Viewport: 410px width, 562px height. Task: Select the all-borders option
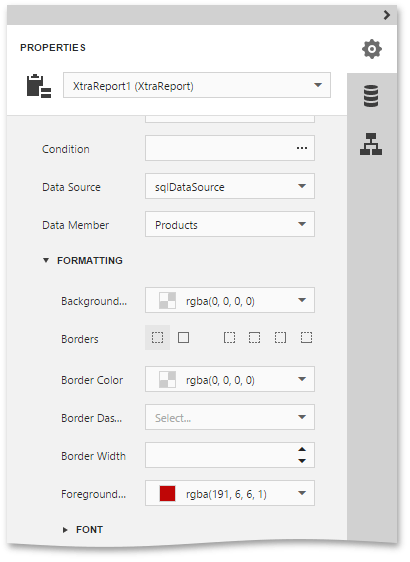pyautogui.click(x=183, y=337)
